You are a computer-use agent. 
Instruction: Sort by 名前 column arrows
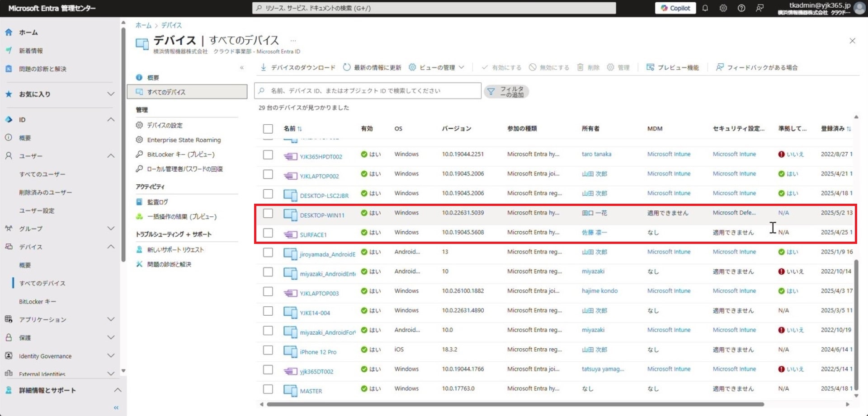pos(300,129)
